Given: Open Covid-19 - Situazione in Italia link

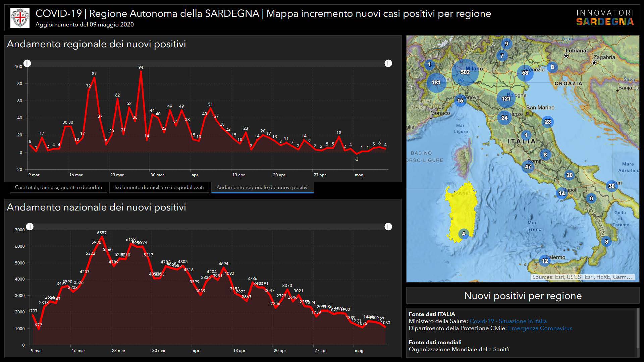Looking at the screenshot, I should coord(508,321).
